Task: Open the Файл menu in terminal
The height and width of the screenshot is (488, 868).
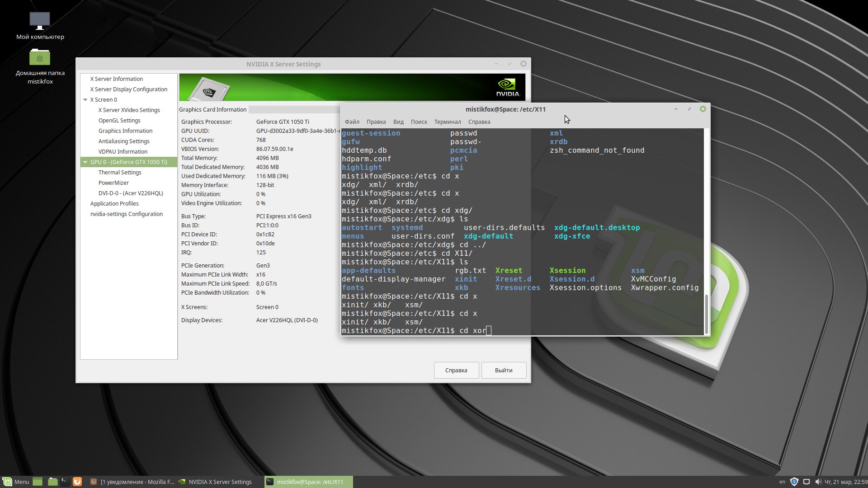Action: [x=352, y=122]
